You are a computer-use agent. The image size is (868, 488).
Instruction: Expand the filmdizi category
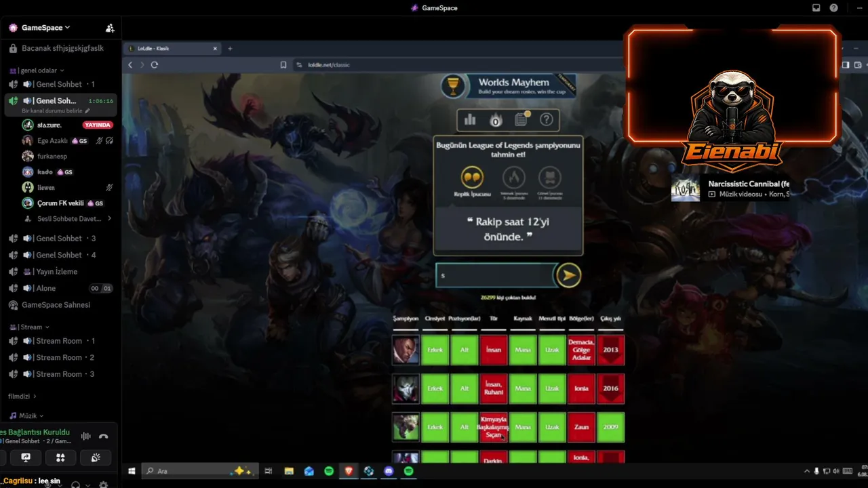click(x=22, y=396)
